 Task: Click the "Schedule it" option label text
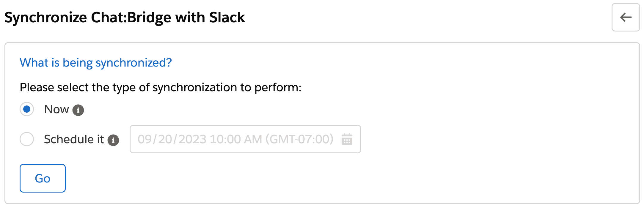pyautogui.click(x=74, y=139)
